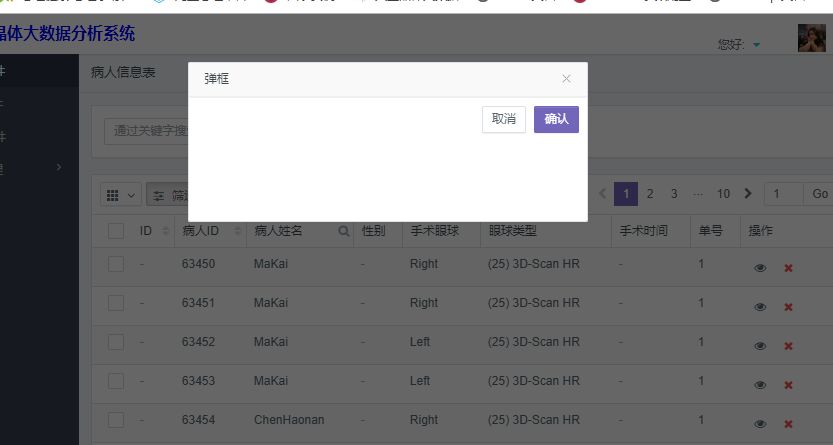
Task: Tick the checkbox for row 63451
Action: [x=116, y=303]
